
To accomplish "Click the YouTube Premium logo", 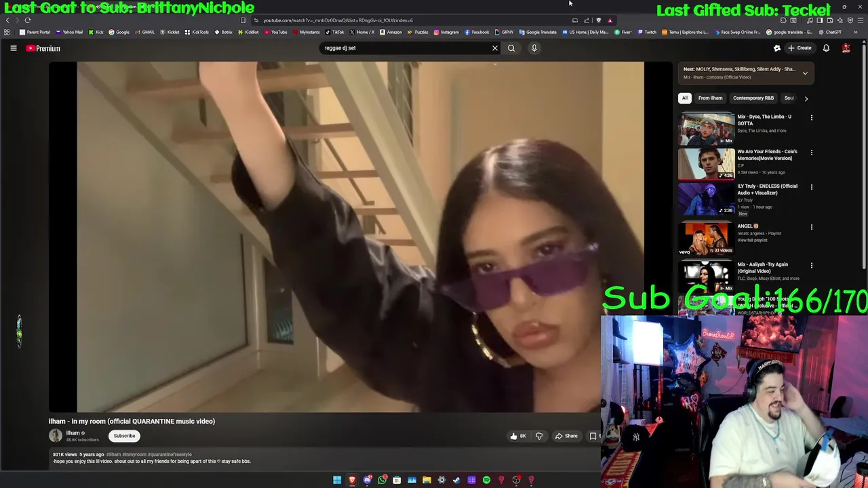I will tap(43, 48).
